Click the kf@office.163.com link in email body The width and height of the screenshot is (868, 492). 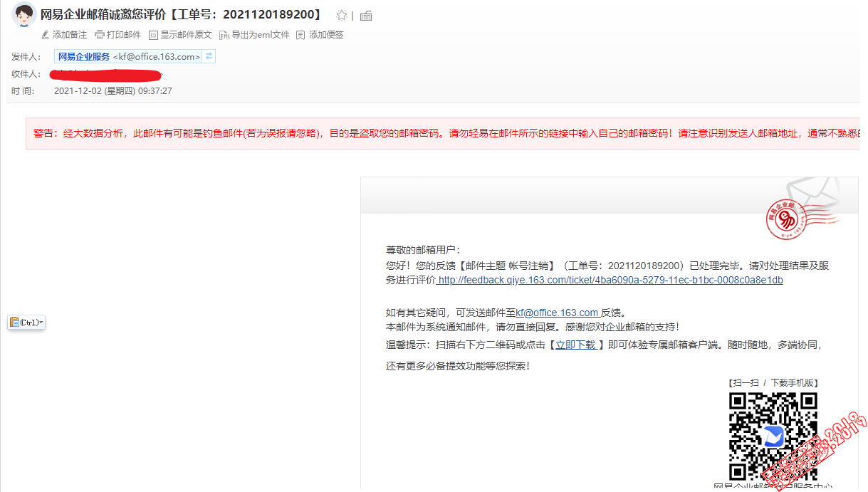[x=557, y=313]
